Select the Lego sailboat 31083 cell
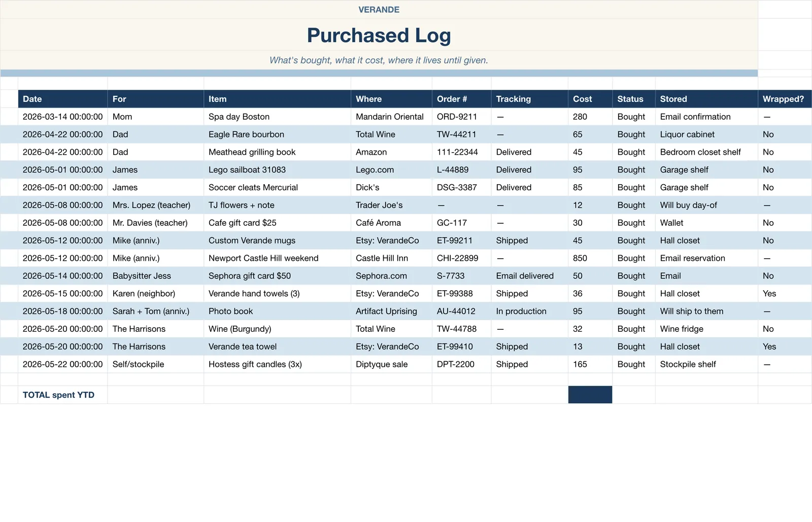812x522 pixels. [x=277, y=169]
